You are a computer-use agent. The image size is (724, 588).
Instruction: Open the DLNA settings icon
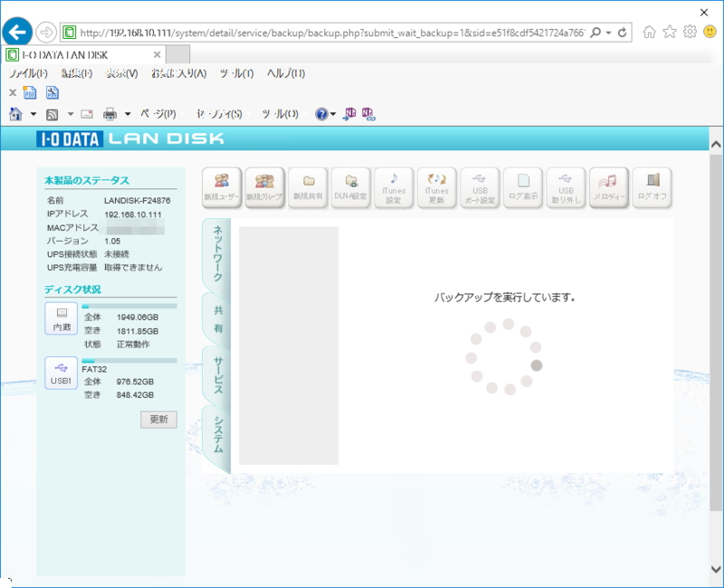(x=350, y=187)
